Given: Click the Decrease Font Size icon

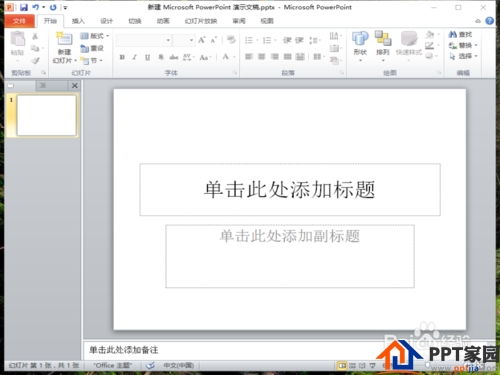Looking at the screenshot, I should click(x=214, y=40).
